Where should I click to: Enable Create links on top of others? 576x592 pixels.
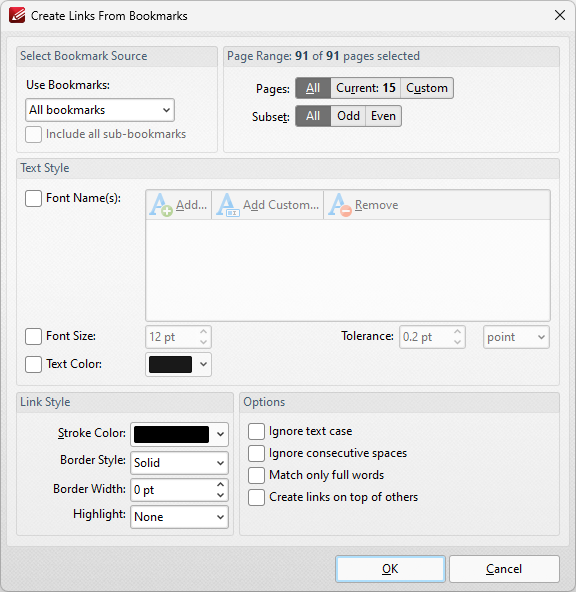(x=256, y=497)
